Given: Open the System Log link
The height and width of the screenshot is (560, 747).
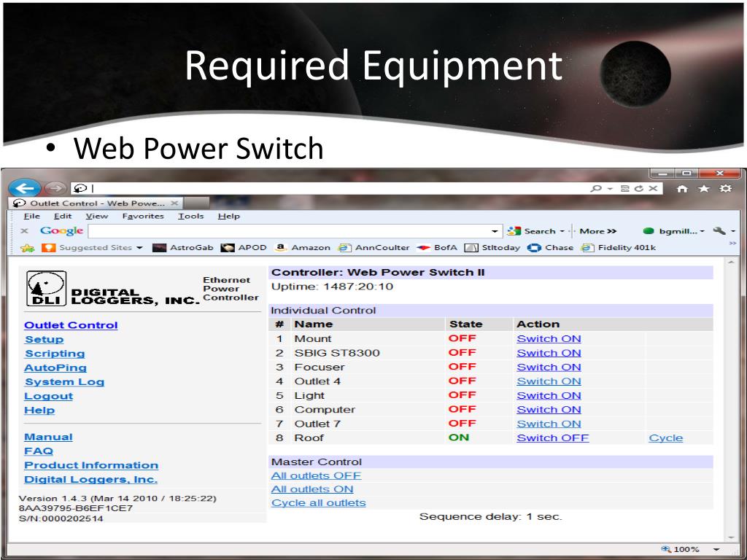Looking at the screenshot, I should pyautogui.click(x=64, y=382).
